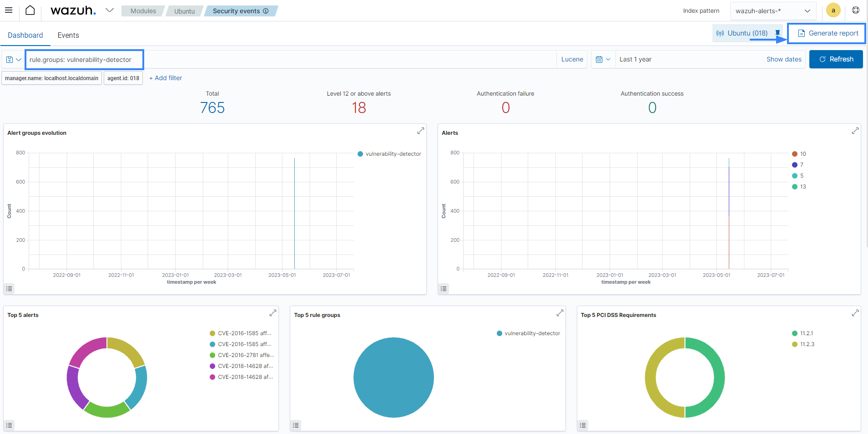The width and height of the screenshot is (868, 434).
Task: Click the Refresh button
Action: (x=836, y=59)
